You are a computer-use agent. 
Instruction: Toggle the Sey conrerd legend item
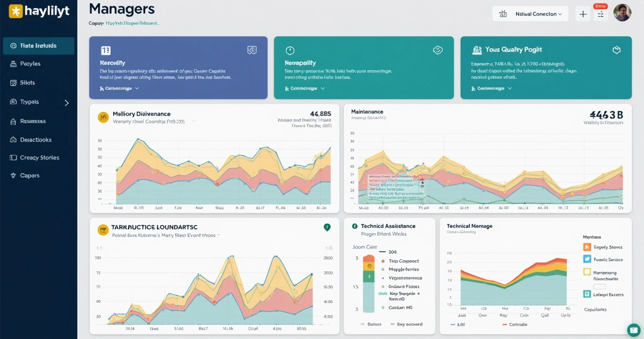(406, 324)
